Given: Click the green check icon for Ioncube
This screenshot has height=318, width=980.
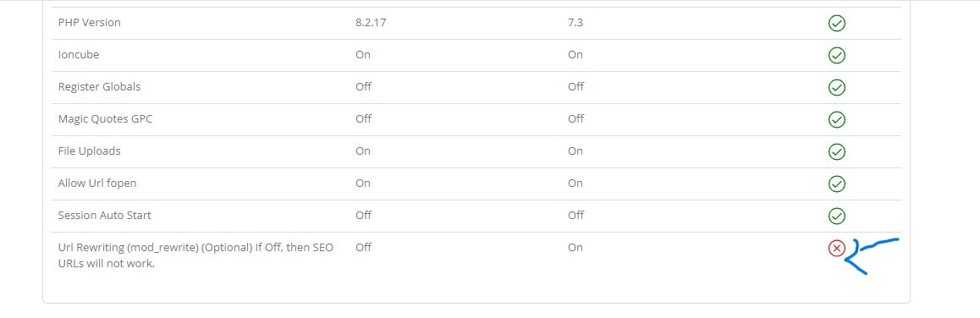Looking at the screenshot, I should (x=836, y=55).
